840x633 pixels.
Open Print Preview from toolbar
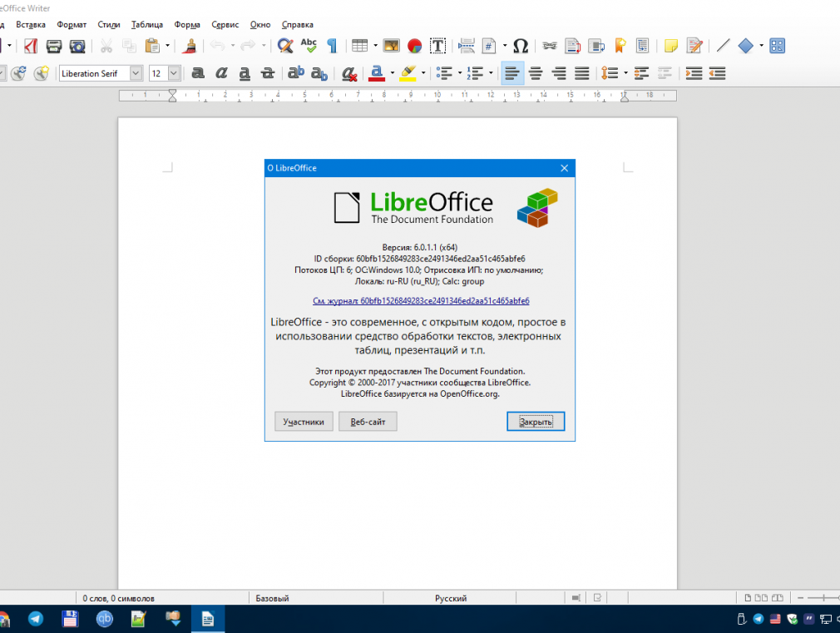click(x=77, y=46)
